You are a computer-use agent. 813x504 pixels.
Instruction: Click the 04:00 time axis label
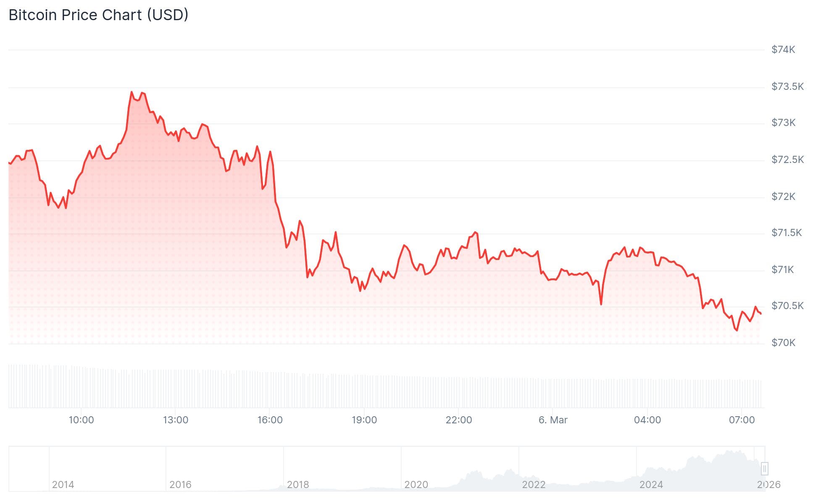pos(647,420)
